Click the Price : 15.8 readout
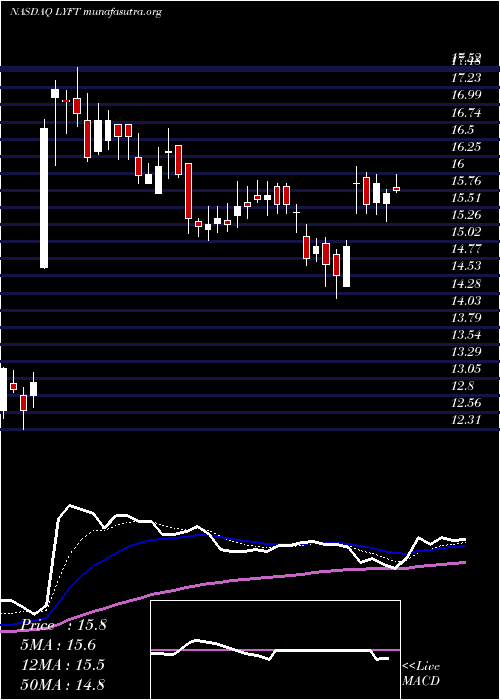 pos(63,625)
